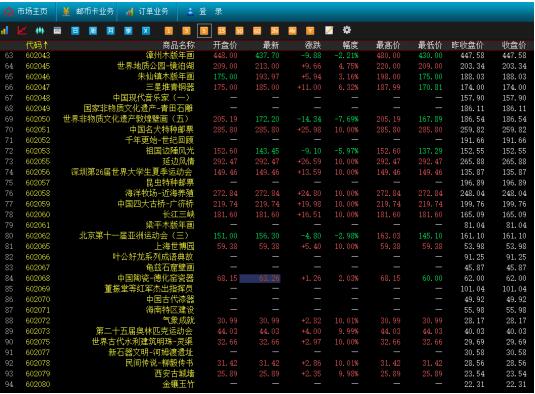Open the gray list view icon
The image size is (535, 394).
tap(57, 31)
